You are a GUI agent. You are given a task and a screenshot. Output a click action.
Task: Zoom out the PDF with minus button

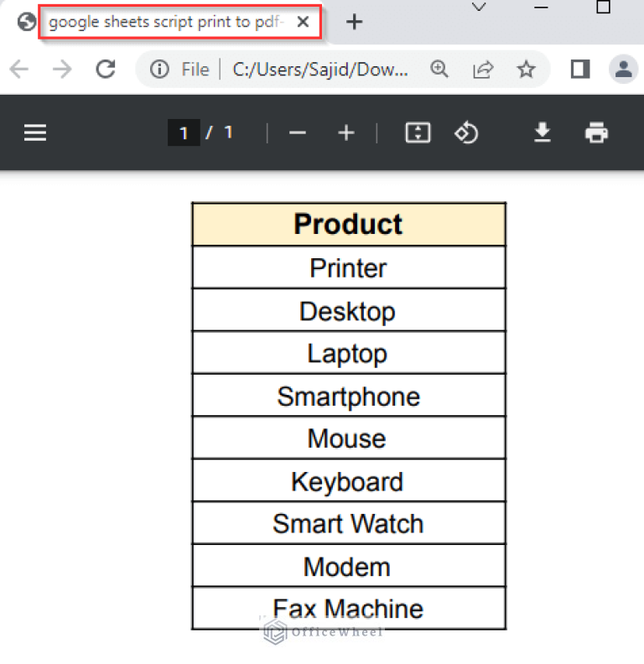point(298,133)
